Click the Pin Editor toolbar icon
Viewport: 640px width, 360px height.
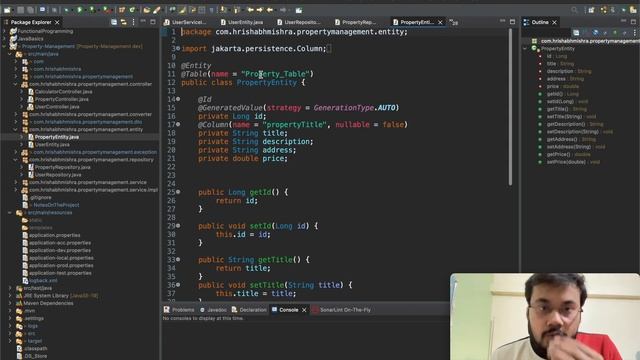click(299, 10)
